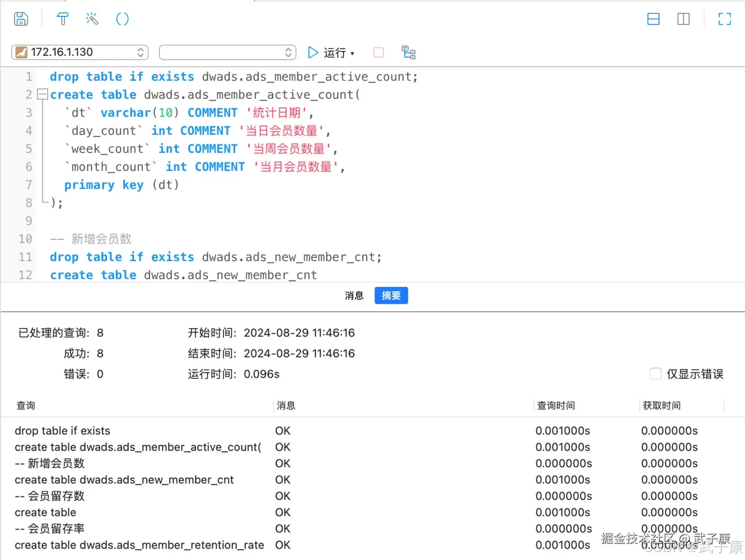Image resolution: width=745 pixels, height=560 pixels.
Task: Select the plain 'create table' result row
Action: [x=372, y=512]
